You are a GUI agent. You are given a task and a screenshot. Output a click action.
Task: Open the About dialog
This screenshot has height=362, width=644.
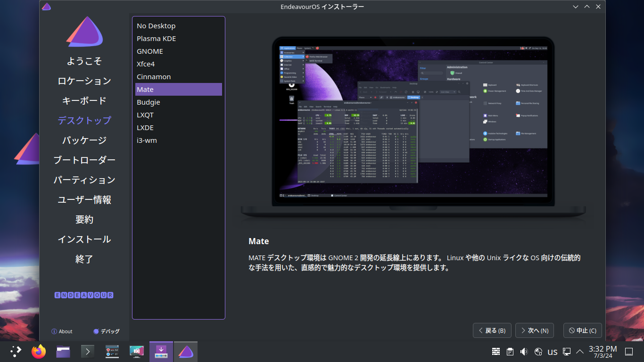[x=62, y=331]
